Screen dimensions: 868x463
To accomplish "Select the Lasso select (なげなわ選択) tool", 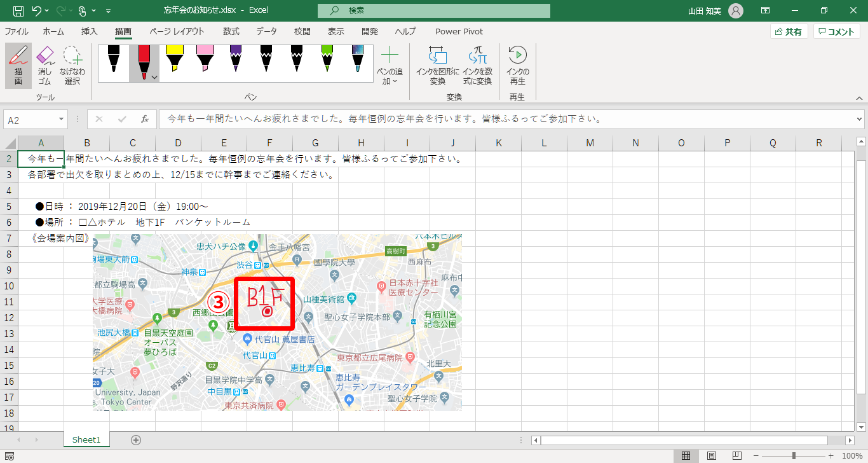I will [x=72, y=64].
